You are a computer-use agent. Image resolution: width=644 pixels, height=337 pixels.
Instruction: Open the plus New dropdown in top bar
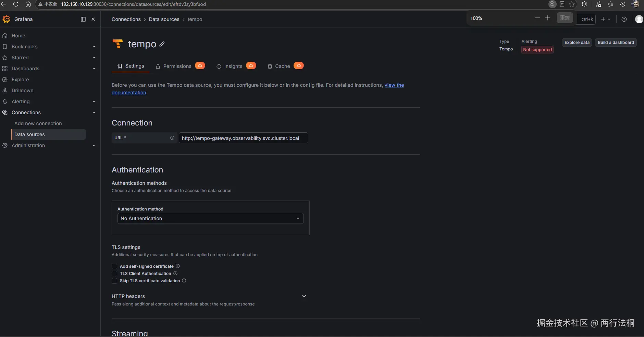point(606,19)
